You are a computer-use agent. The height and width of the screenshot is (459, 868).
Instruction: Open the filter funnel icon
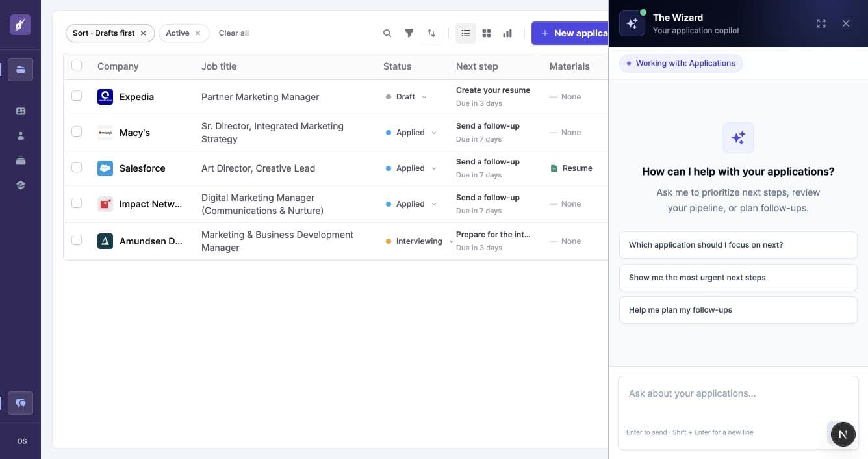(x=409, y=33)
